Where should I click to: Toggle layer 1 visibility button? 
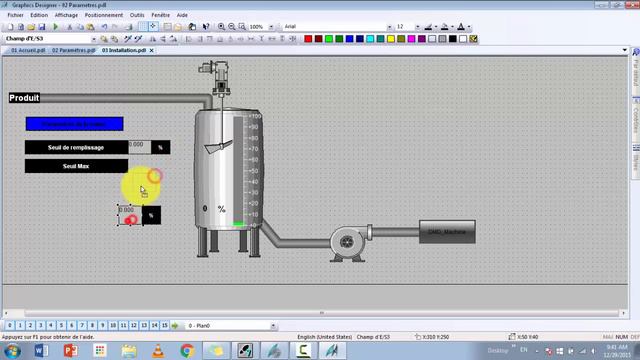[20, 326]
